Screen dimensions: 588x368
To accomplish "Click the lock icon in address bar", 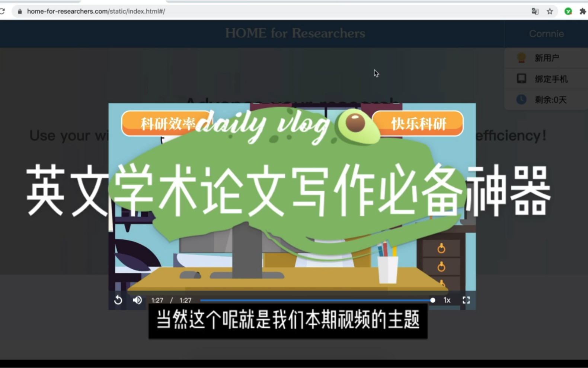I will pyautogui.click(x=20, y=12).
